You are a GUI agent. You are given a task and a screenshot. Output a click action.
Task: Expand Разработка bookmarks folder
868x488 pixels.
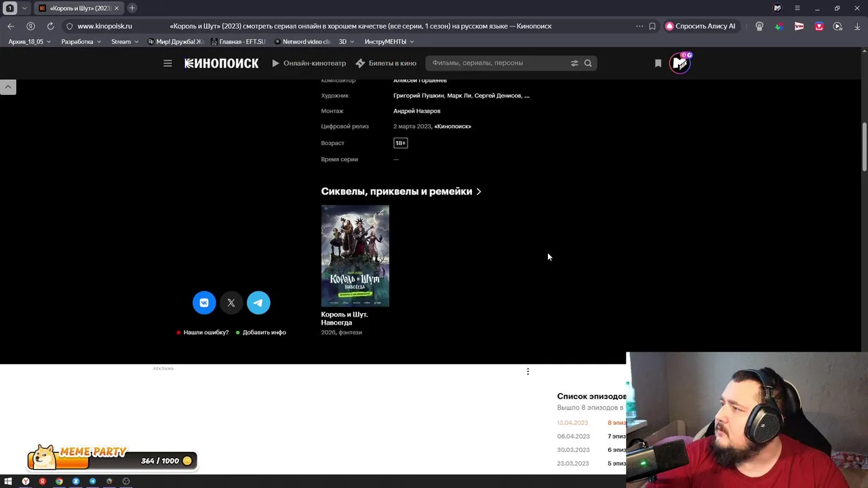pos(81,41)
